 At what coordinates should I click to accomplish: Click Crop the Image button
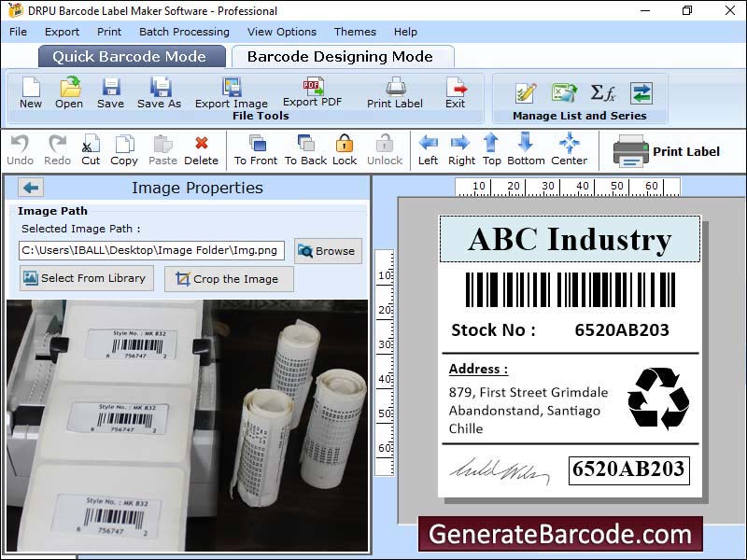click(x=228, y=279)
